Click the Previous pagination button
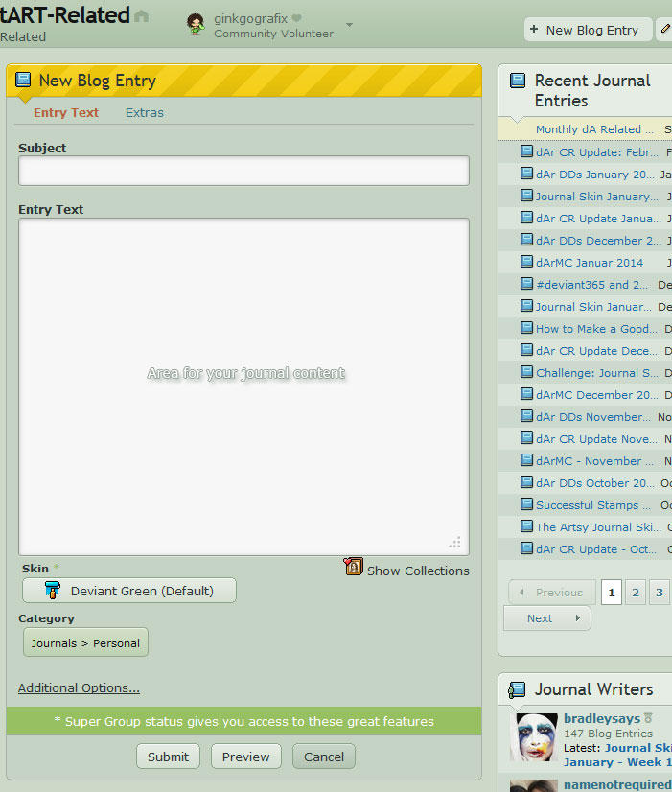The image size is (672, 792). [552, 592]
